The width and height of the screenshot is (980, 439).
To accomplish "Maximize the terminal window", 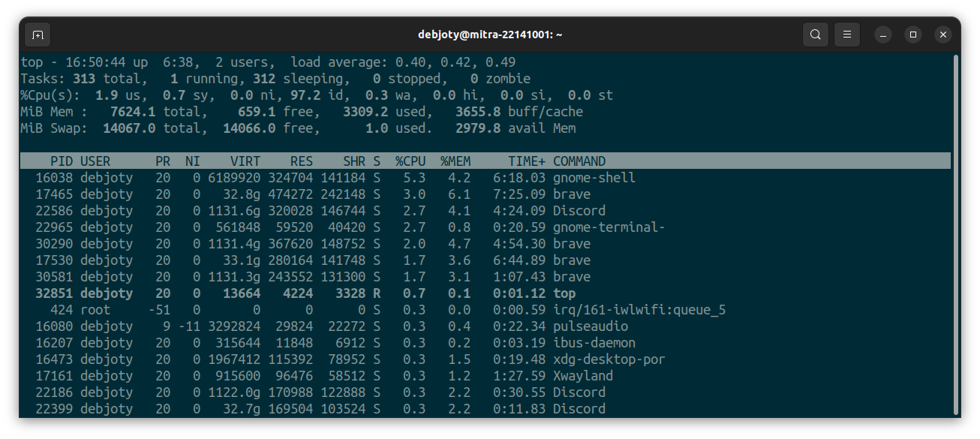I will pyautogui.click(x=913, y=35).
